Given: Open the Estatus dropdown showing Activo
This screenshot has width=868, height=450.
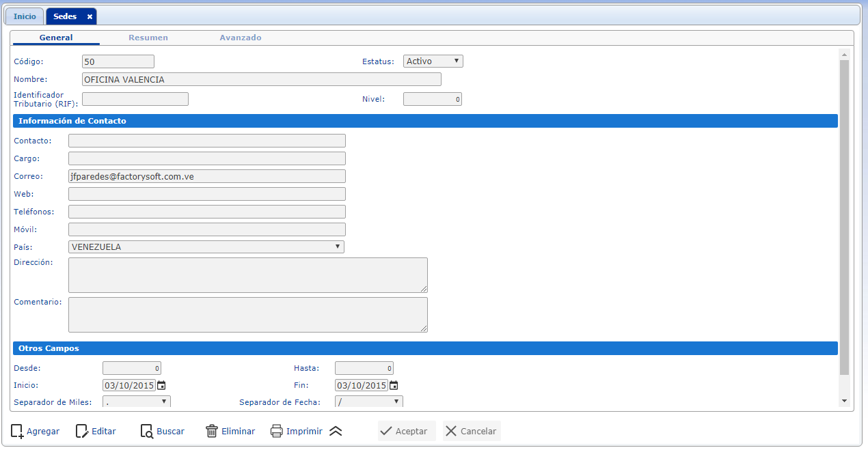Looking at the screenshot, I should pyautogui.click(x=433, y=61).
